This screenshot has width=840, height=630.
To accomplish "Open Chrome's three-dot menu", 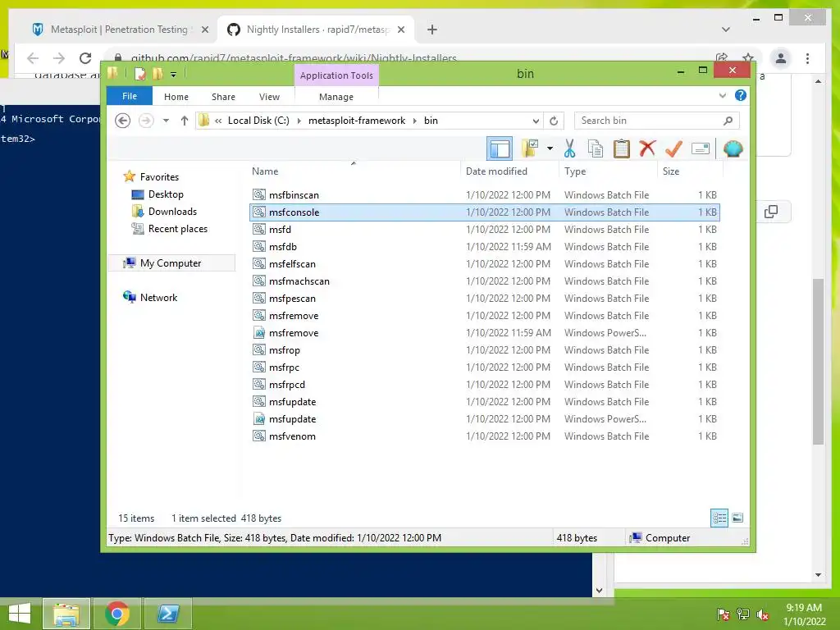I will pyautogui.click(x=807, y=58).
